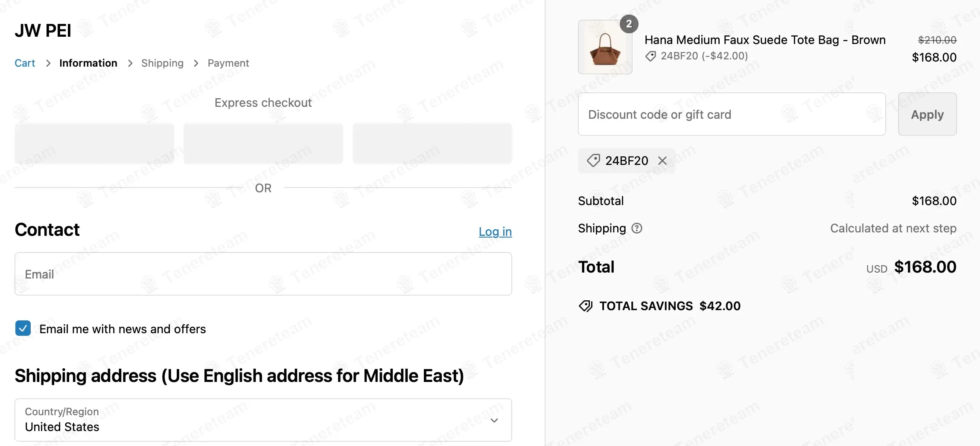Image resolution: width=980 pixels, height=446 pixels.
Task: Remove the 24BF20 discount code
Action: [x=662, y=161]
